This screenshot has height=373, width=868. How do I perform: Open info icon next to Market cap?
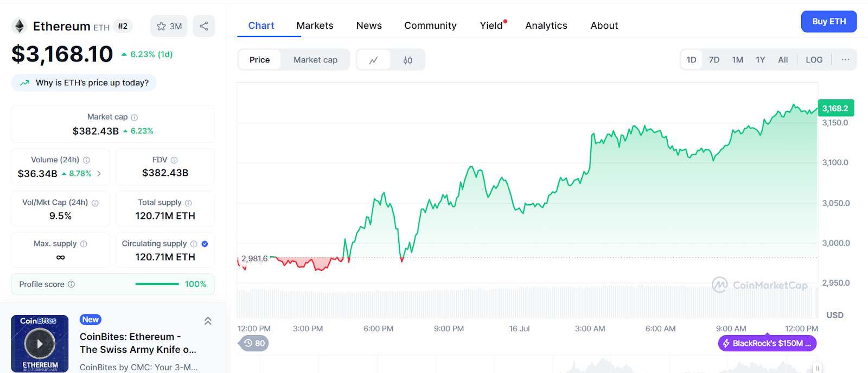click(135, 117)
